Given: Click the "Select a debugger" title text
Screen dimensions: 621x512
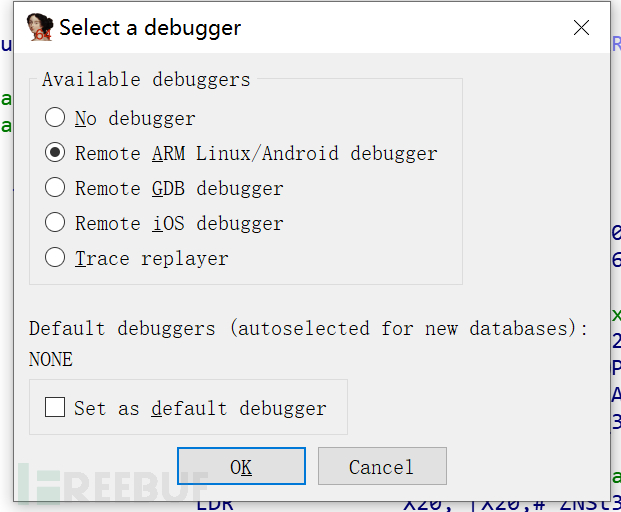Looking at the screenshot, I should click(x=150, y=27).
